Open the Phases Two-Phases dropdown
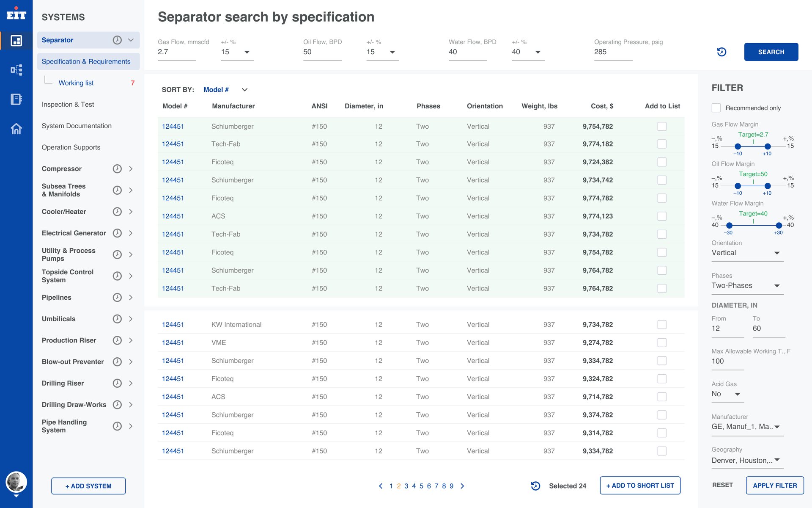 pyautogui.click(x=747, y=286)
